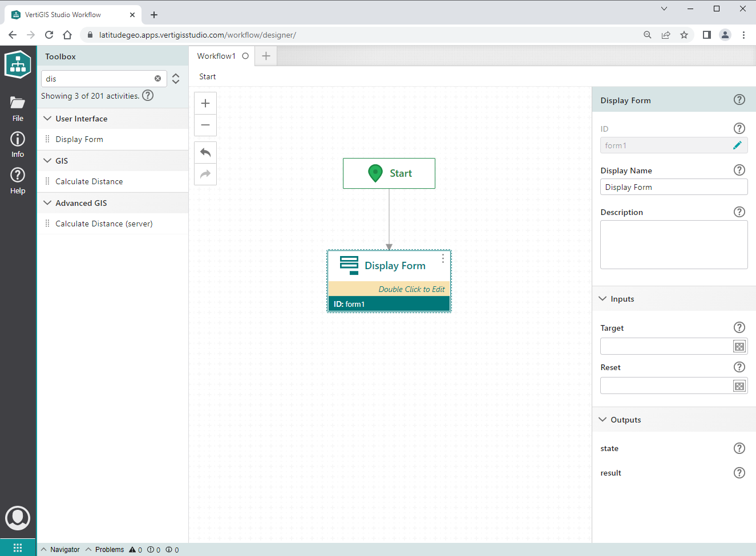Viewport: 756px width, 556px height.
Task: Open the expression editor for Target input
Action: (739, 347)
